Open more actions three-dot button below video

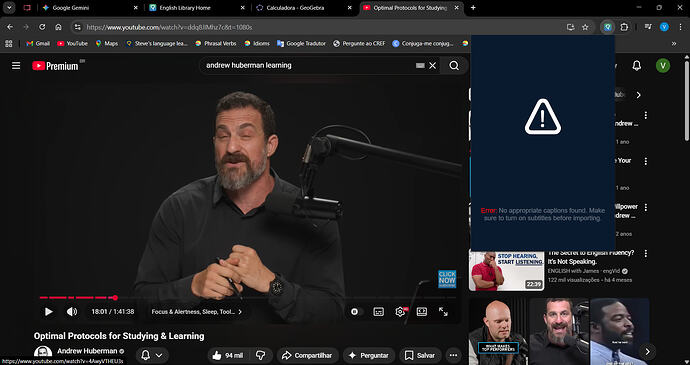pos(453,355)
